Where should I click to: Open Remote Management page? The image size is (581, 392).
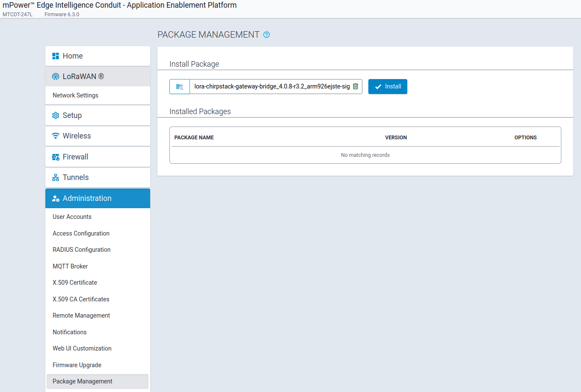click(x=98, y=315)
